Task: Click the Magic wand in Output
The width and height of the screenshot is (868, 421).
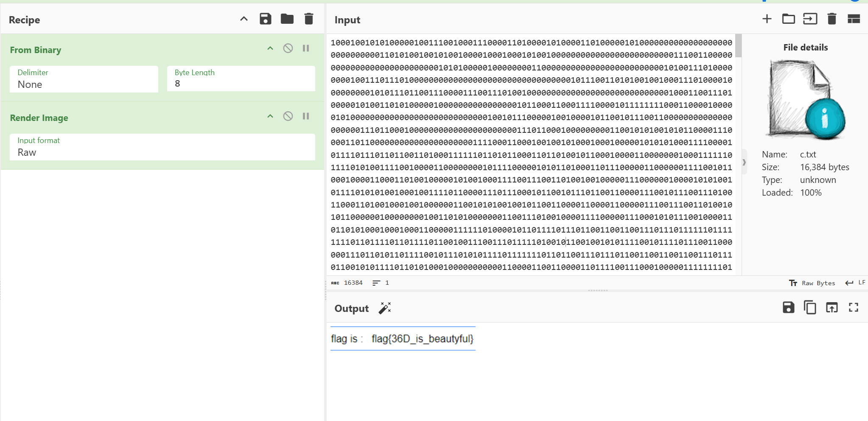Action: coord(385,308)
